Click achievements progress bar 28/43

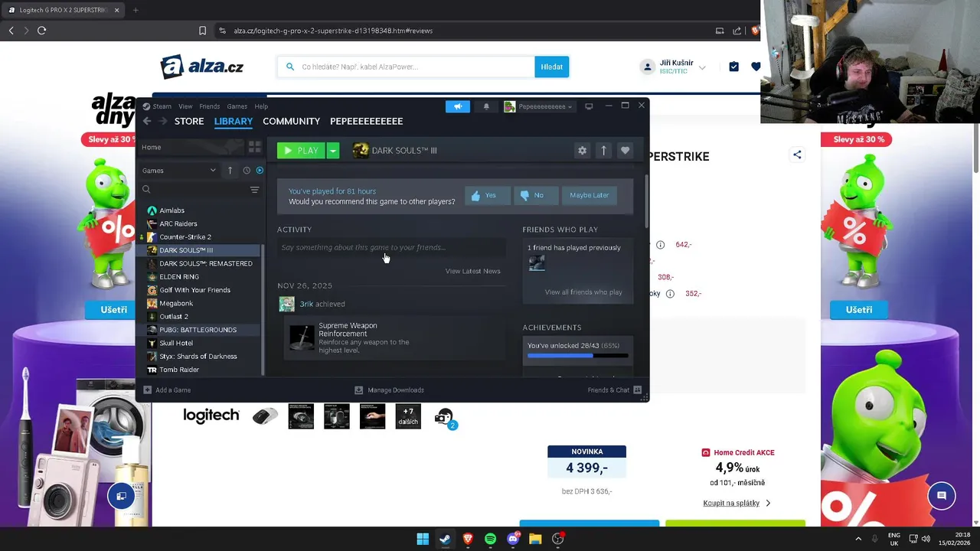coord(578,355)
